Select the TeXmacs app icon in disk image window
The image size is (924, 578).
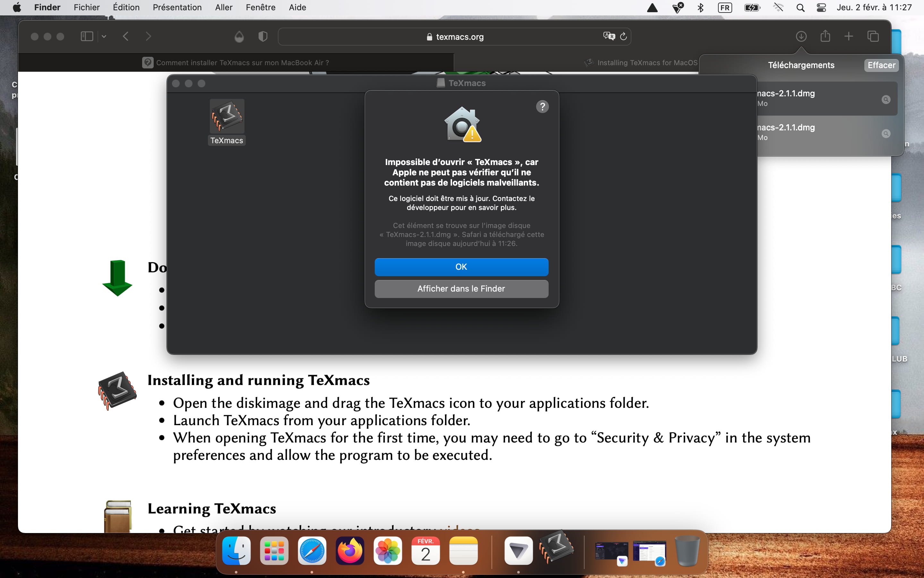tap(227, 116)
